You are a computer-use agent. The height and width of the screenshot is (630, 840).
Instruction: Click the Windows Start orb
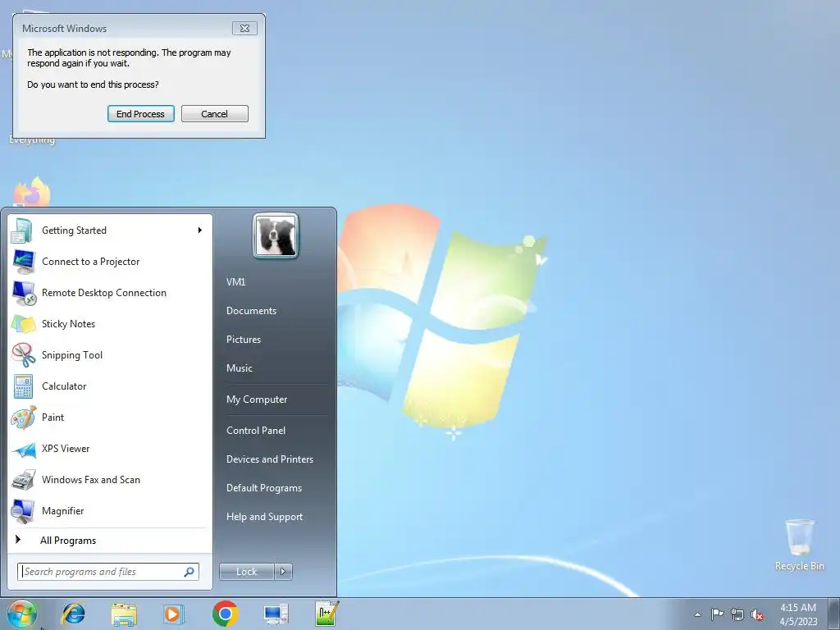pyautogui.click(x=22, y=614)
